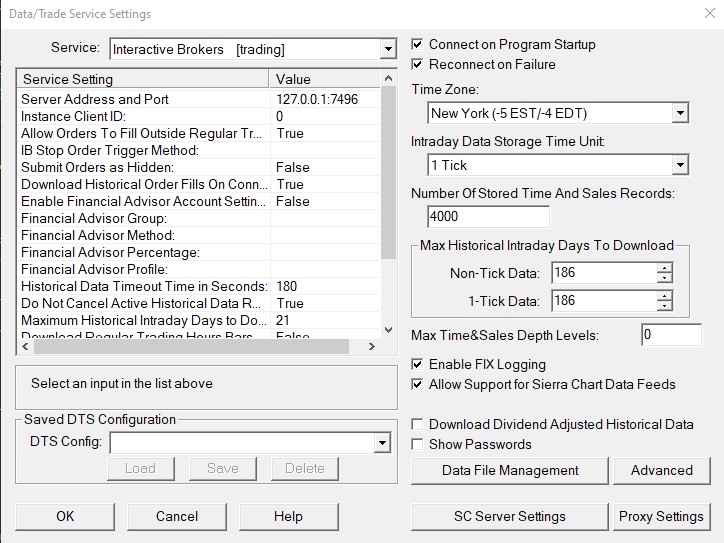Open Advanced settings button
The width and height of the screenshot is (724, 543).
[662, 471]
